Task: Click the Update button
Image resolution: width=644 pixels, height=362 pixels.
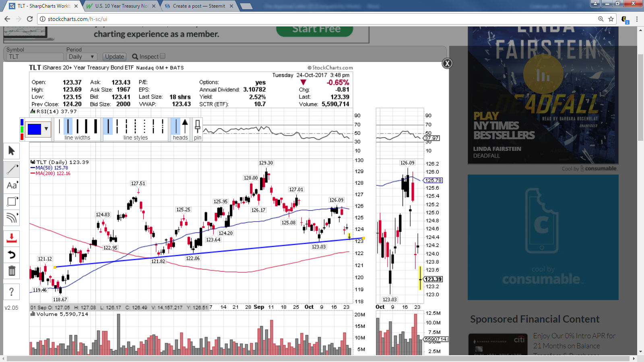Action: coord(115,57)
